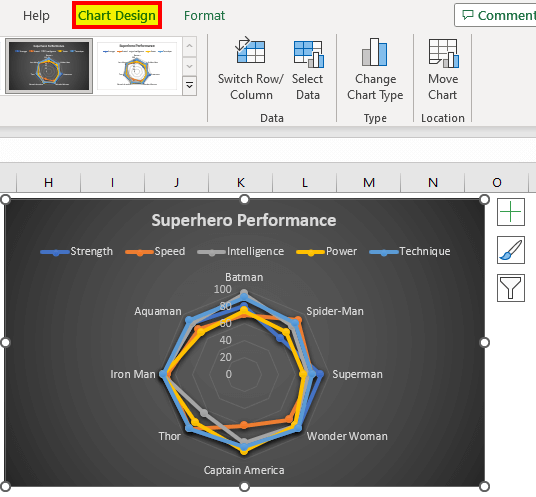Image resolution: width=536 pixels, height=497 pixels.
Task: Select column N header
Action: pos(433,182)
